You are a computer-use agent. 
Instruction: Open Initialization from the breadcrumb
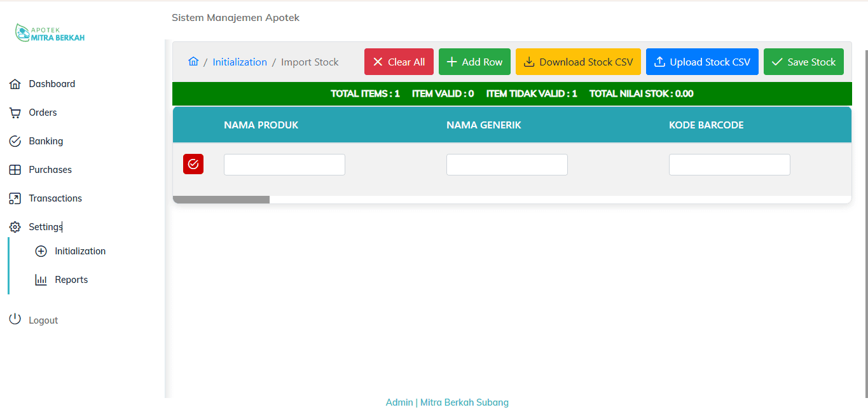(240, 62)
